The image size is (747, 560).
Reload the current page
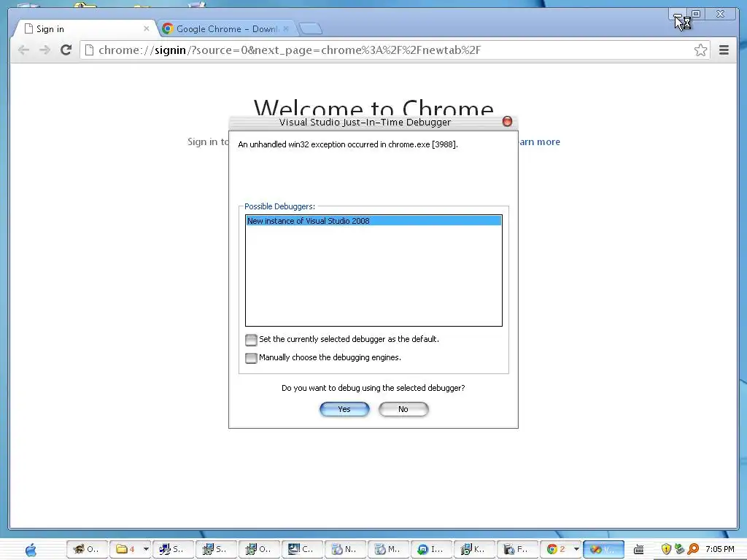[66, 50]
